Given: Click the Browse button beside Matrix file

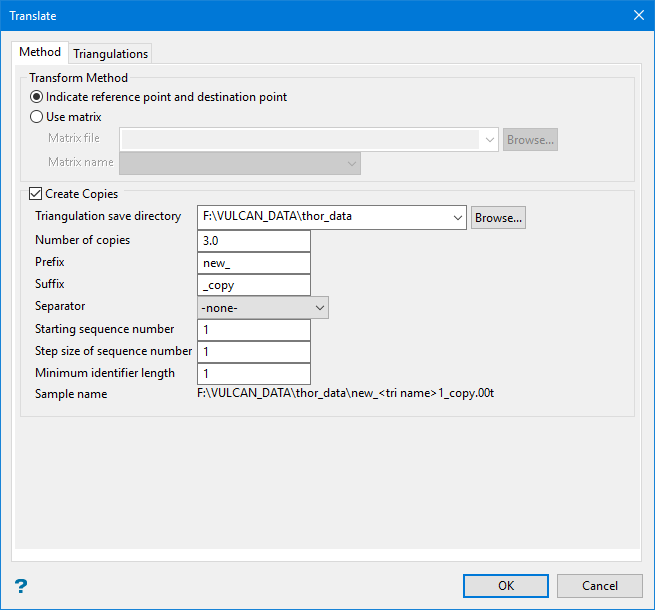Looking at the screenshot, I should pos(530,140).
